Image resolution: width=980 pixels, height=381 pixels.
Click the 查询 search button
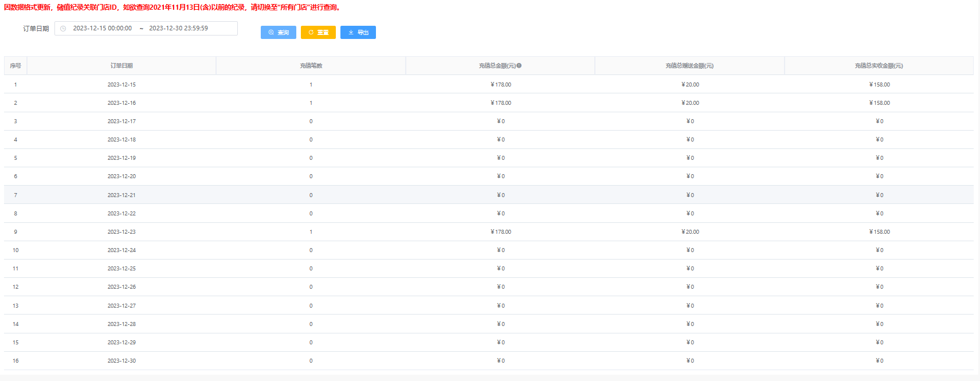[278, 33]
